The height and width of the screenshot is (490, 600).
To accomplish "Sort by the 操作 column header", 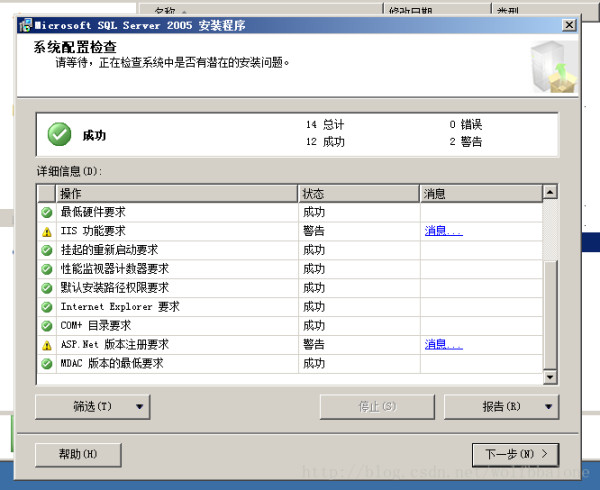I will [177, 194].
